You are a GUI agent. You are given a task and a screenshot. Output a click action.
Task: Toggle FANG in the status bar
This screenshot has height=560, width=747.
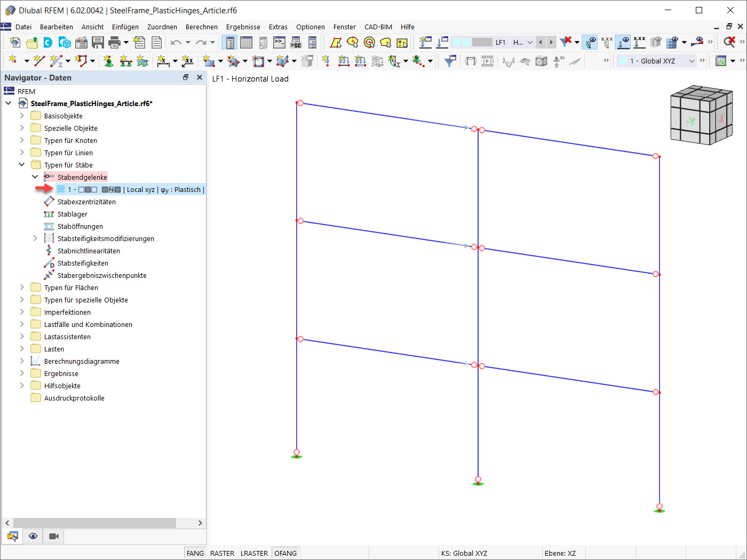[195, 553]
